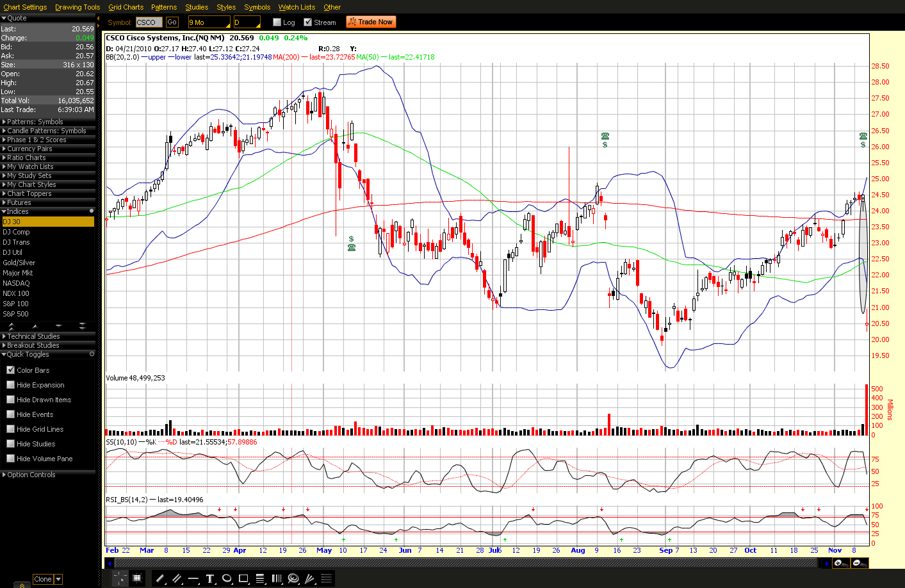905x588 pixels.
Task: Expand Technical Studies section
Action: 47,336
